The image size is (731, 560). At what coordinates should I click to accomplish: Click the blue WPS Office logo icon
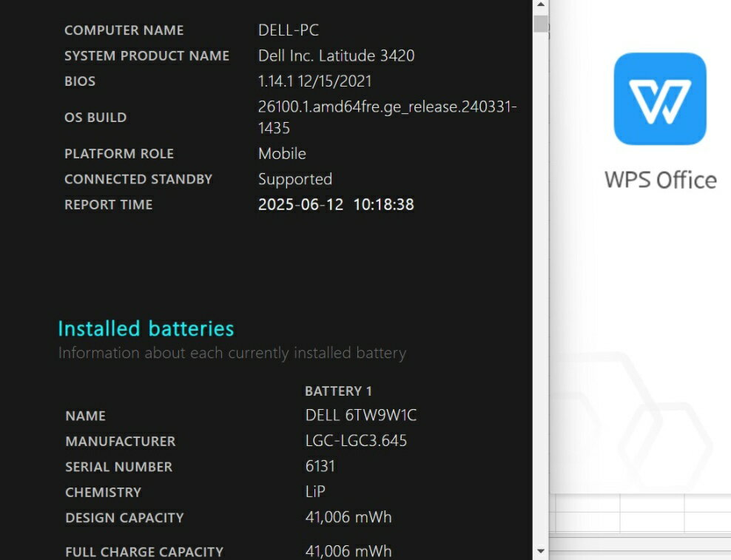[x=660, y=98]
